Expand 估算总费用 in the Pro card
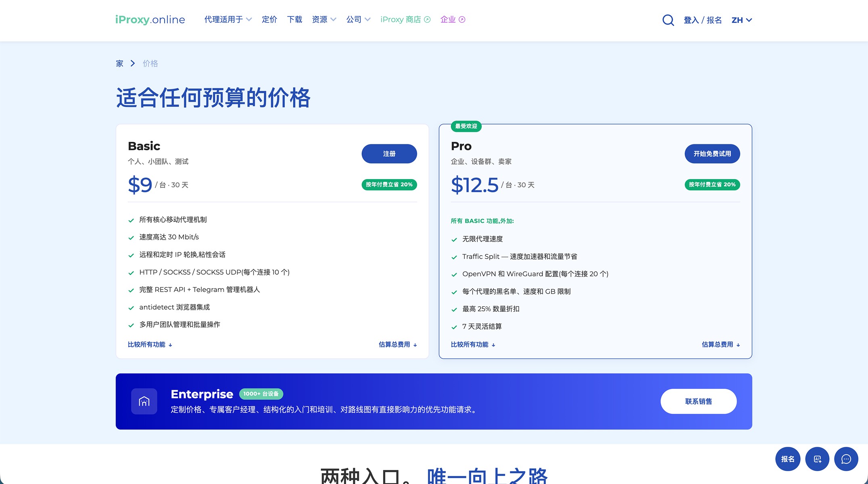868x484 pixels. [721, 344]
